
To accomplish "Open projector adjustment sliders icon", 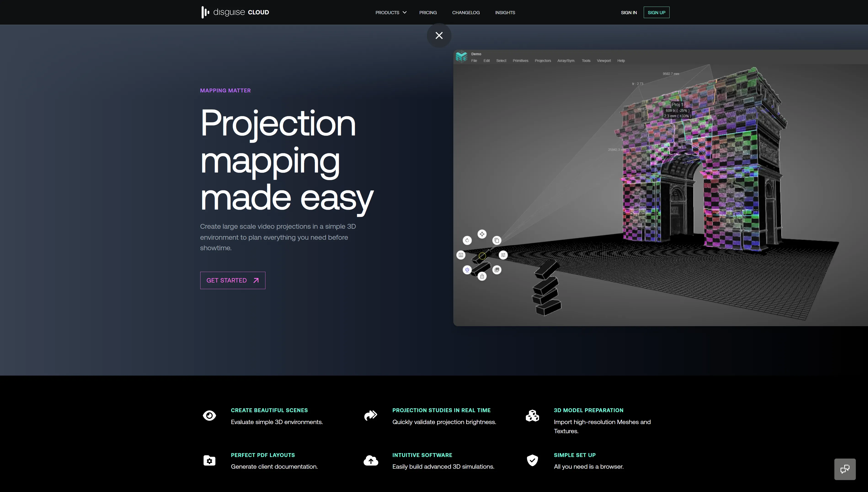I will click(503, 255).
